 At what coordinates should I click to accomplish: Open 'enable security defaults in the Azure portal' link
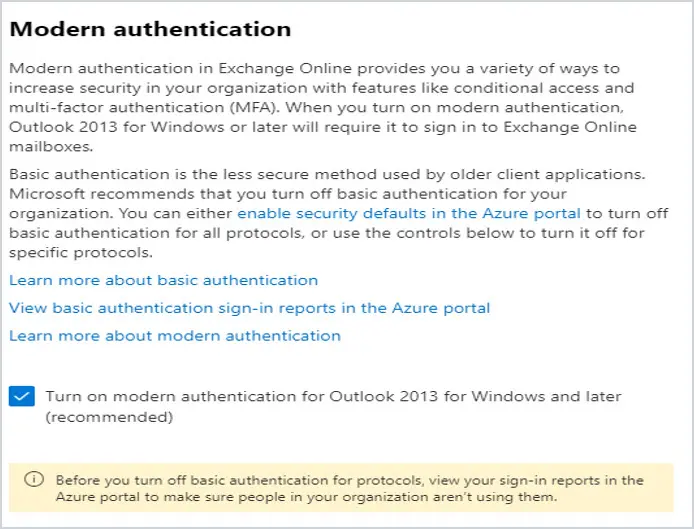[409, 213]
